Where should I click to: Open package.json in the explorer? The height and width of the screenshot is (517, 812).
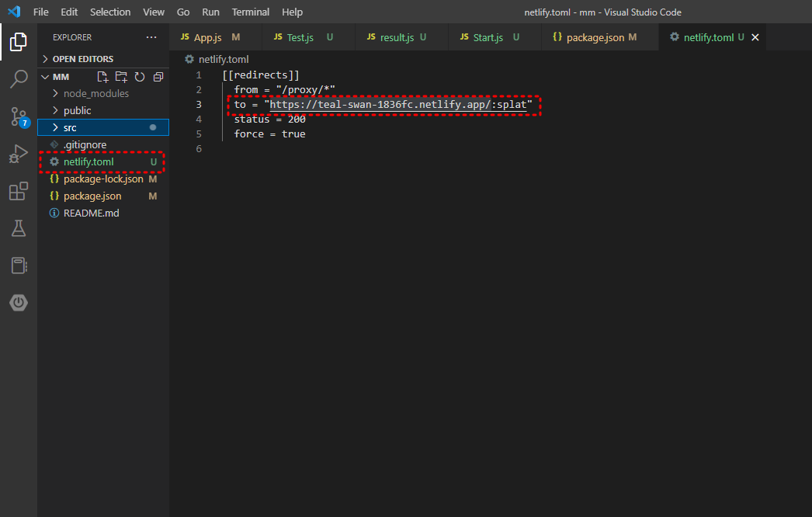103,196
